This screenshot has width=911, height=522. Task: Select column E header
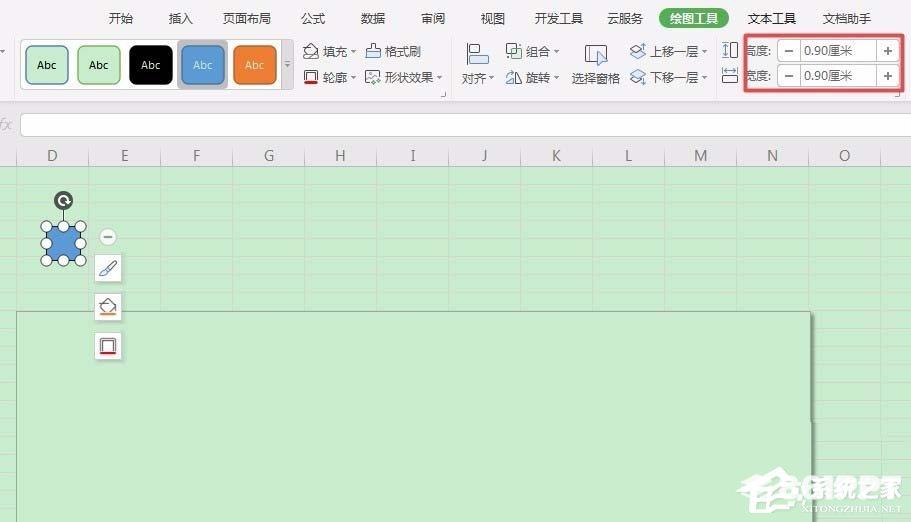point(124,156)
